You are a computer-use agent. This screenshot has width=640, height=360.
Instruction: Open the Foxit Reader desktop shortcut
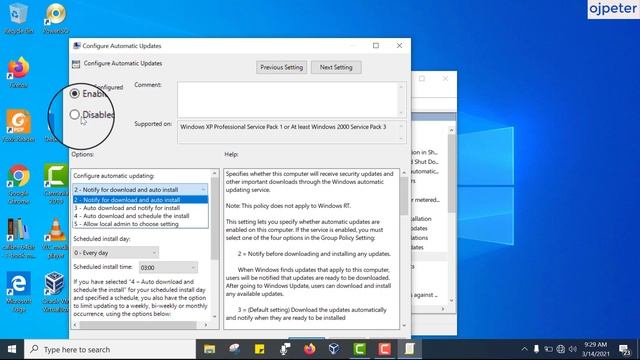point(18,126)
